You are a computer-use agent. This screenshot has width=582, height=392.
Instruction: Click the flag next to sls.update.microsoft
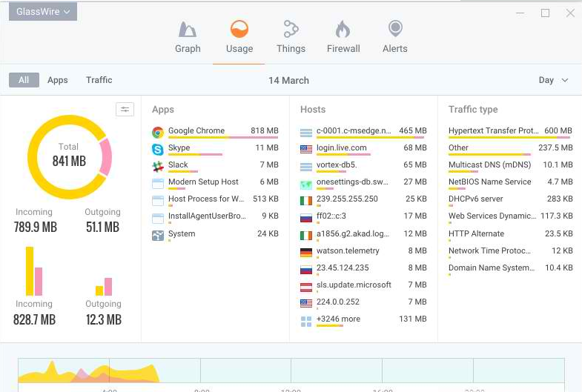pos(306,287)
